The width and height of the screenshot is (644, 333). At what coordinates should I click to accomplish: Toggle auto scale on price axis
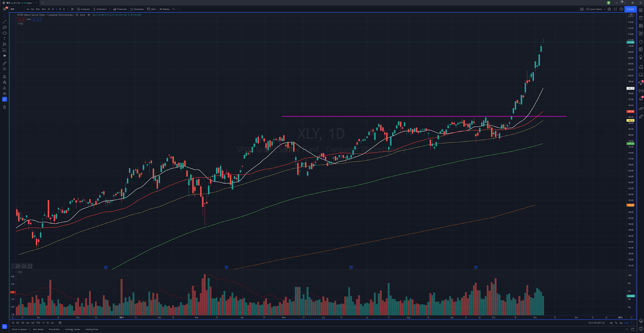627,323
